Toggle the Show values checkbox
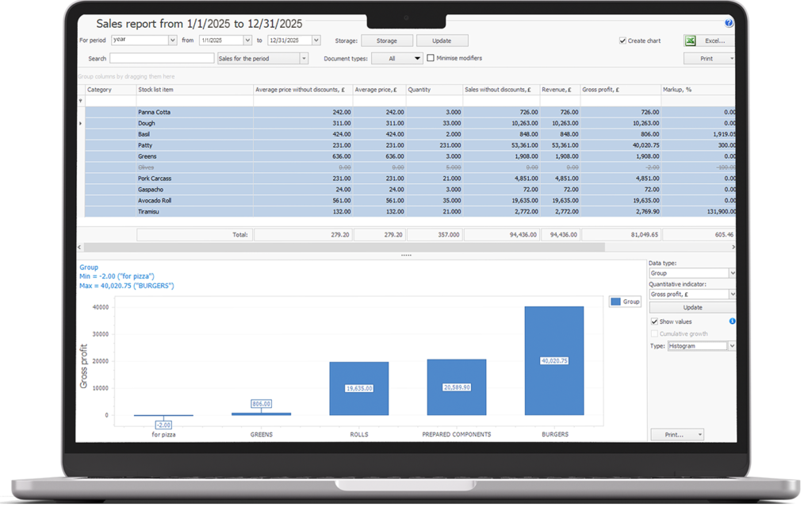This screenshot has height=508, width=812. click(654, 321)
